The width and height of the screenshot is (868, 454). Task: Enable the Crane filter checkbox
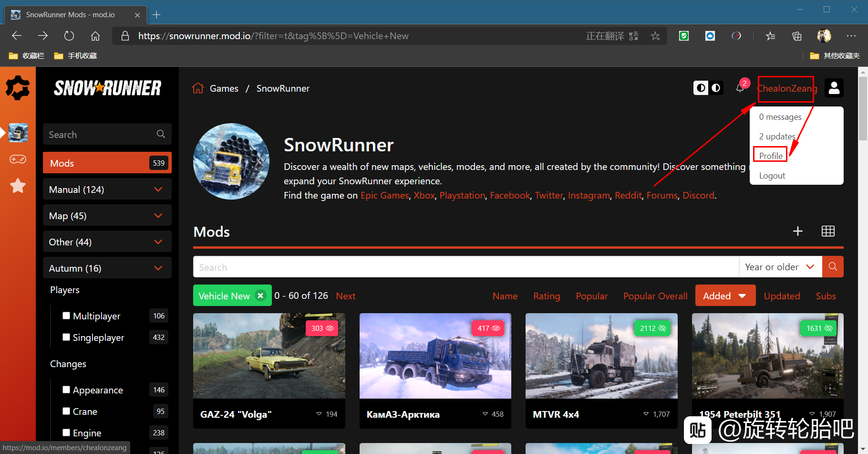coord(66,411)
